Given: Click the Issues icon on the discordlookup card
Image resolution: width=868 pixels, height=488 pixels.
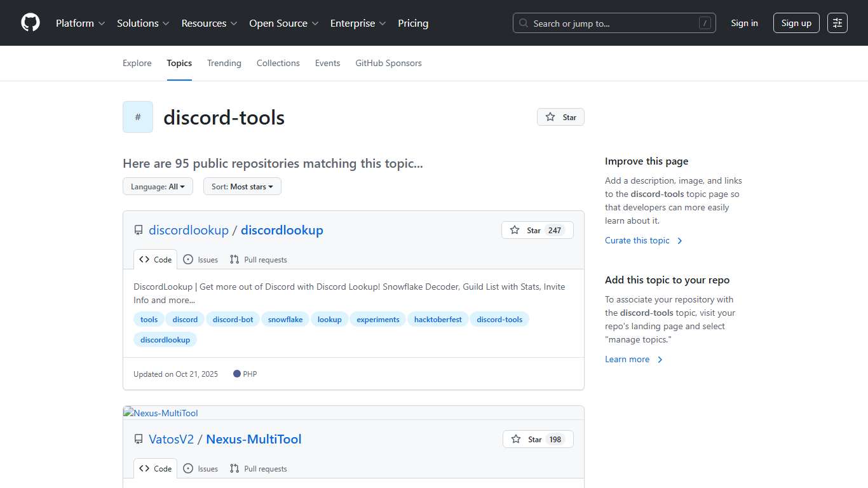Looking at the screenshot, I should (188, 259).
